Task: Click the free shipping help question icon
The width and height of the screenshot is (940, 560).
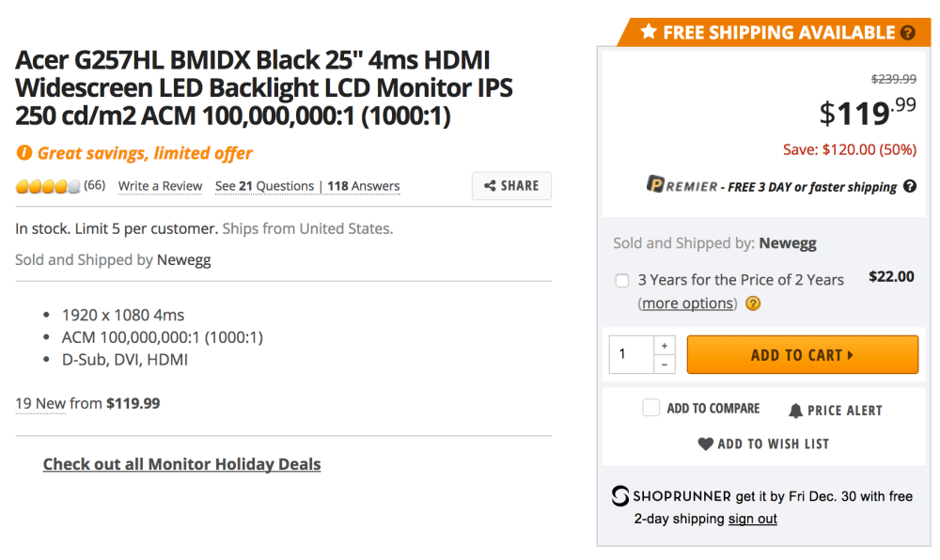Action: pyautogui.click(x=907, y=33)
